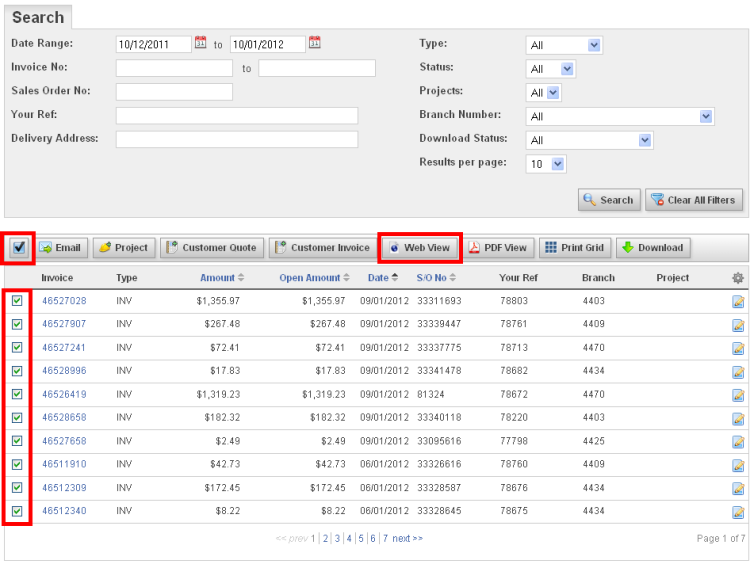Edit invoice 46527658 via pencil icon
Viewport: 750px width, 564px height.
[738, 442]
